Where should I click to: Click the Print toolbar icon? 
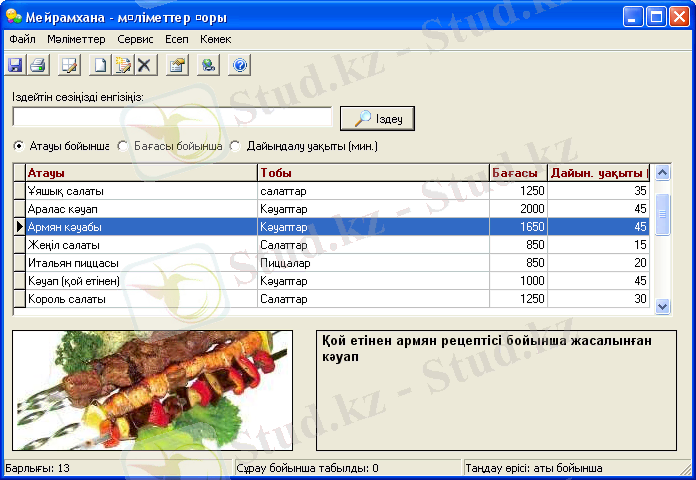[39, 66]
